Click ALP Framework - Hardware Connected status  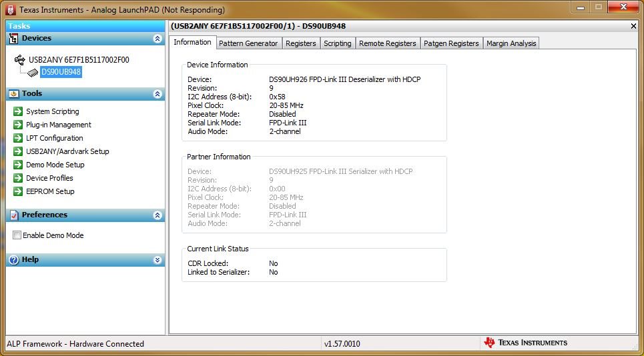75,344
